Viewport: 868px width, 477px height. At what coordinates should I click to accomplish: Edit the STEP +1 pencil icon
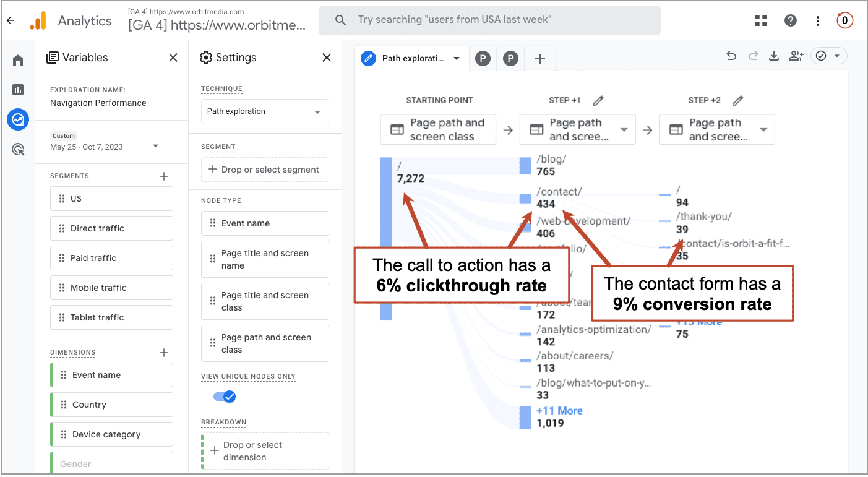pos(598,101)
